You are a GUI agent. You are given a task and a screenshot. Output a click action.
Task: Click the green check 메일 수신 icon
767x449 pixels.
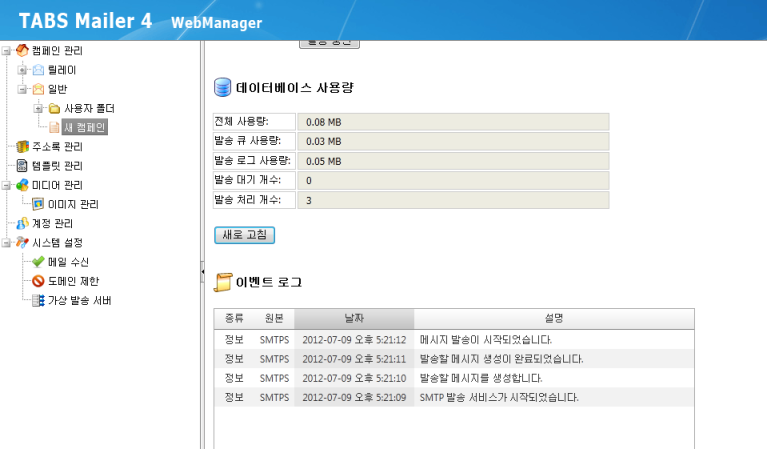39,261
